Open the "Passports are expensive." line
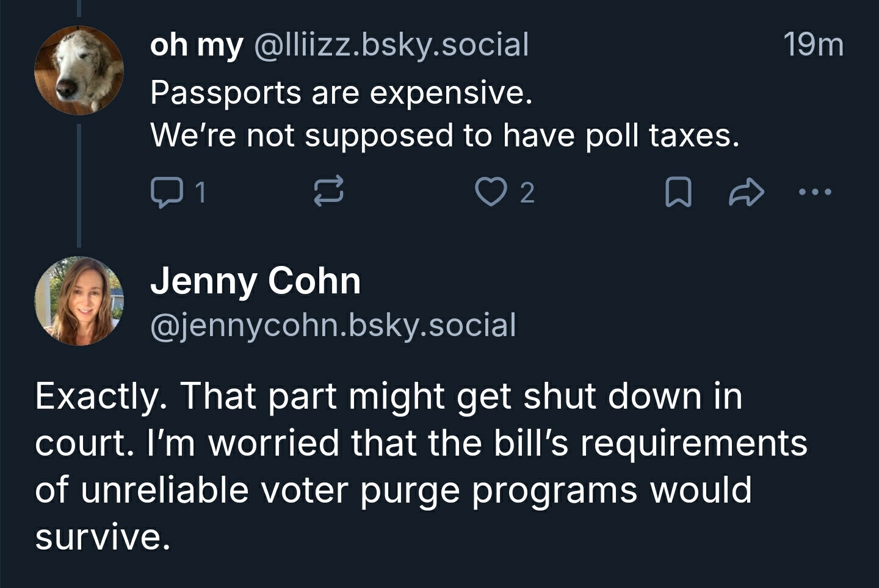The width and height of the screenshot is (879, 588). [x=341, y=93]
